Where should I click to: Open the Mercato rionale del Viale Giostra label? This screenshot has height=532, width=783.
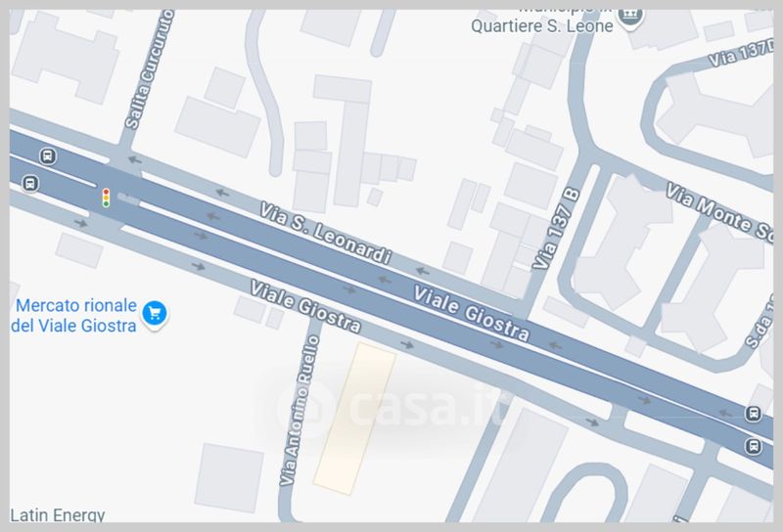tap(74, 316)
